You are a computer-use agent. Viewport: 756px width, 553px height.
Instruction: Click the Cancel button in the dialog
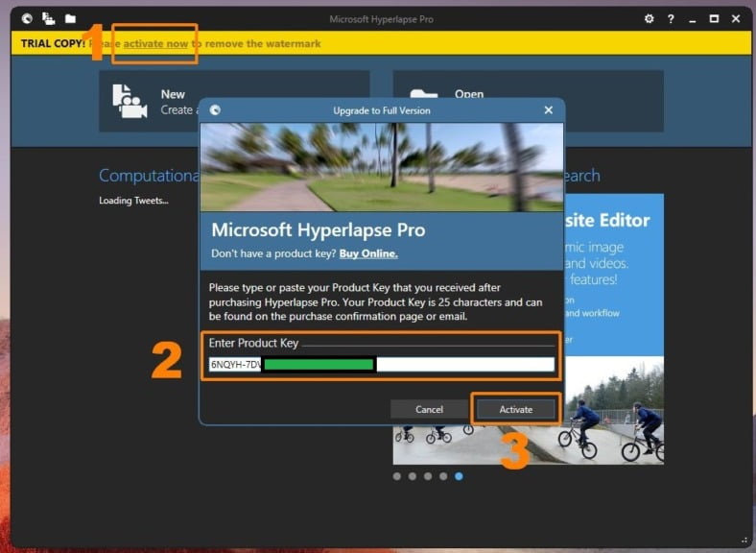pyautogui.click(x=429, y=409)
